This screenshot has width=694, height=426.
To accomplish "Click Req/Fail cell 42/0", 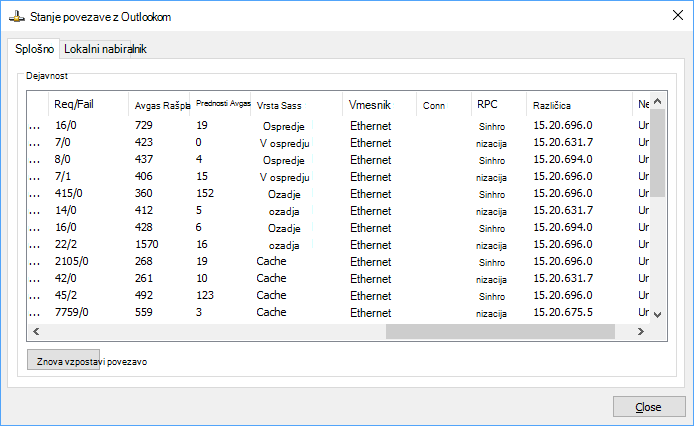I will pos(66,278).
